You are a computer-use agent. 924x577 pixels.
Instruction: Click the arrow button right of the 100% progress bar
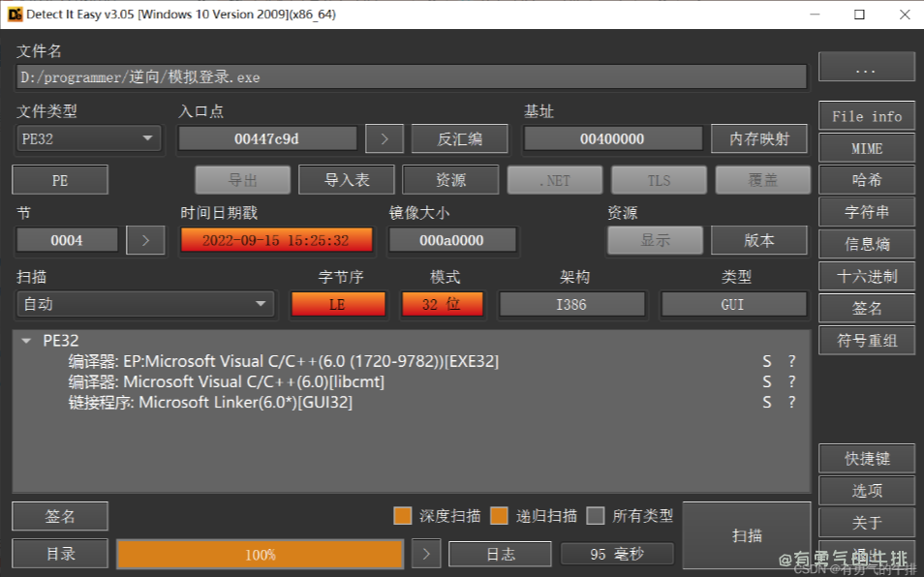click(426, 554)
